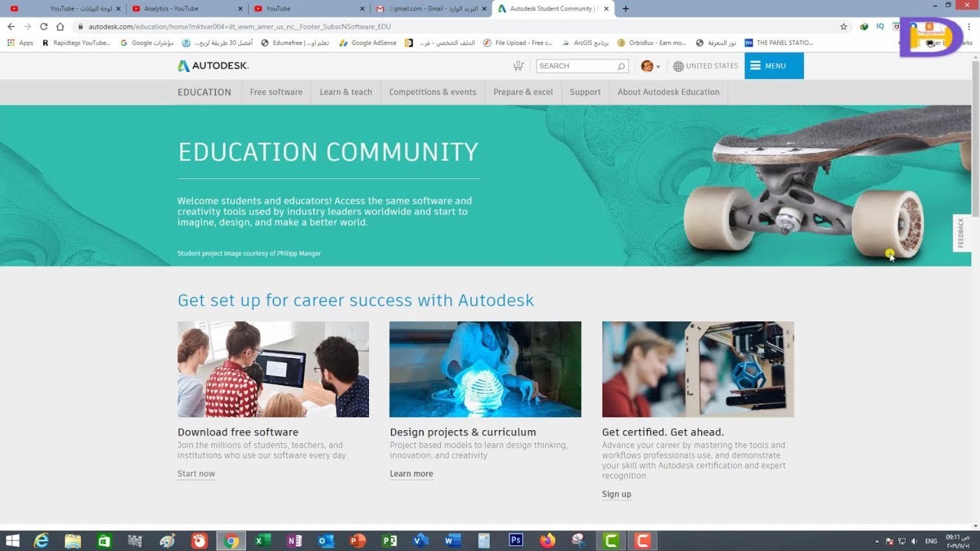Click the Chrome taskbar icon
The image size is (980, 551).
pyautogui.click(x=231, y=541)
